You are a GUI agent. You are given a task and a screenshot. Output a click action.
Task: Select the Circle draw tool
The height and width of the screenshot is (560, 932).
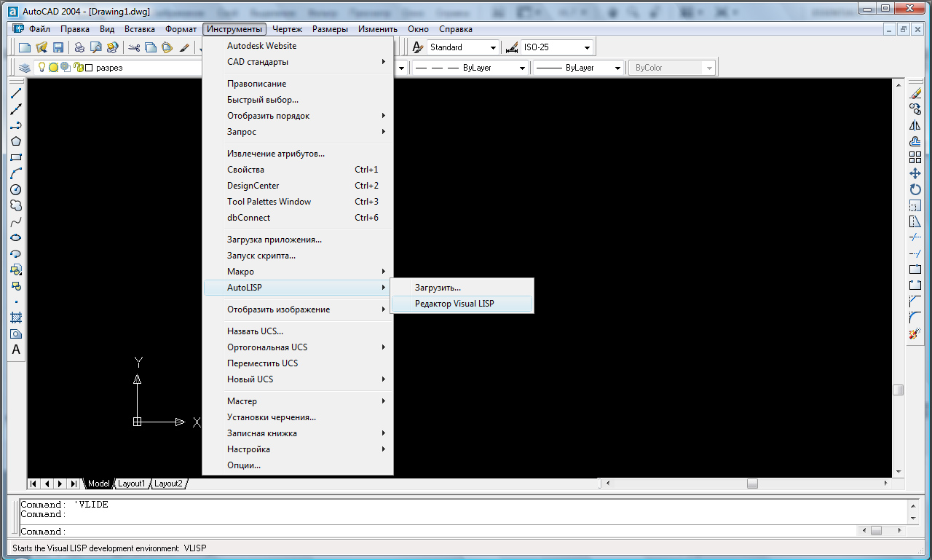pos(16,189)
